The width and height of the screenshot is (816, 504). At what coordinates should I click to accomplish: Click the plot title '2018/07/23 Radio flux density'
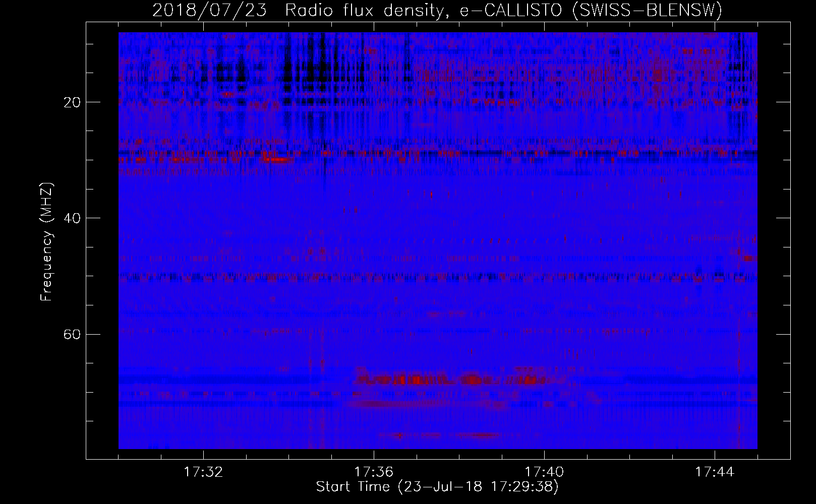point(299,10)
